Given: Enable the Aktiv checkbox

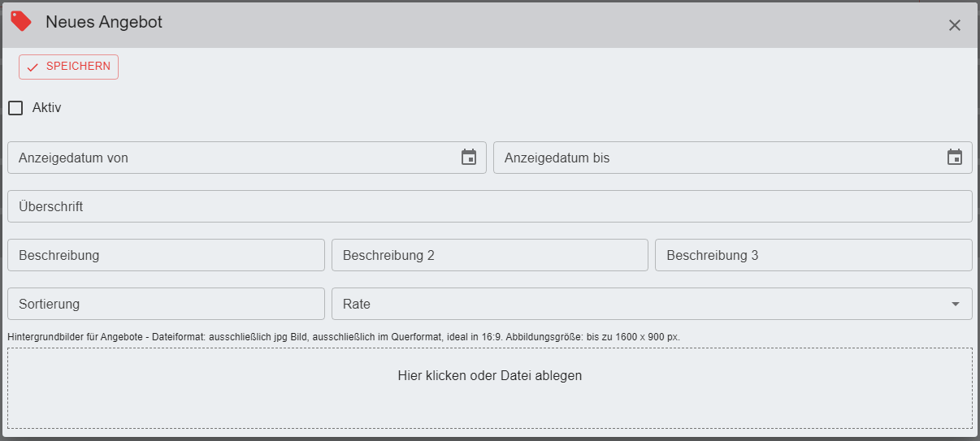Looking at the screenshot, I should [15, 108].
